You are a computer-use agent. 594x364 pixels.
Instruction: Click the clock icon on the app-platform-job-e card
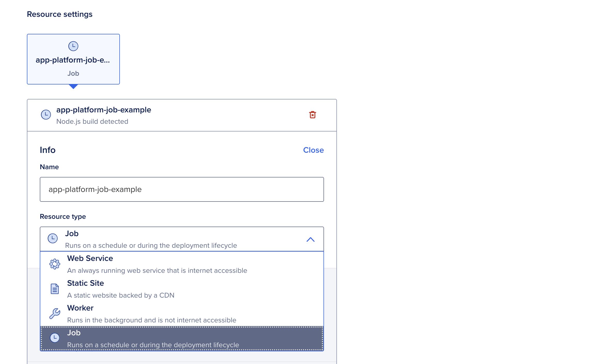click(73, 46)
